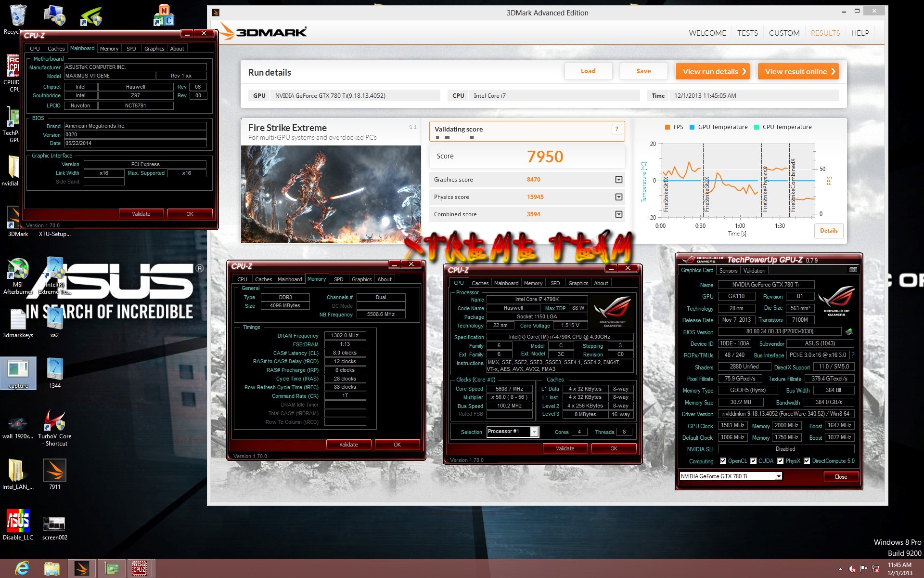924x578 pixels.
Task: Click OK in the Memory CPU-Z window
Action: (397, 445)
